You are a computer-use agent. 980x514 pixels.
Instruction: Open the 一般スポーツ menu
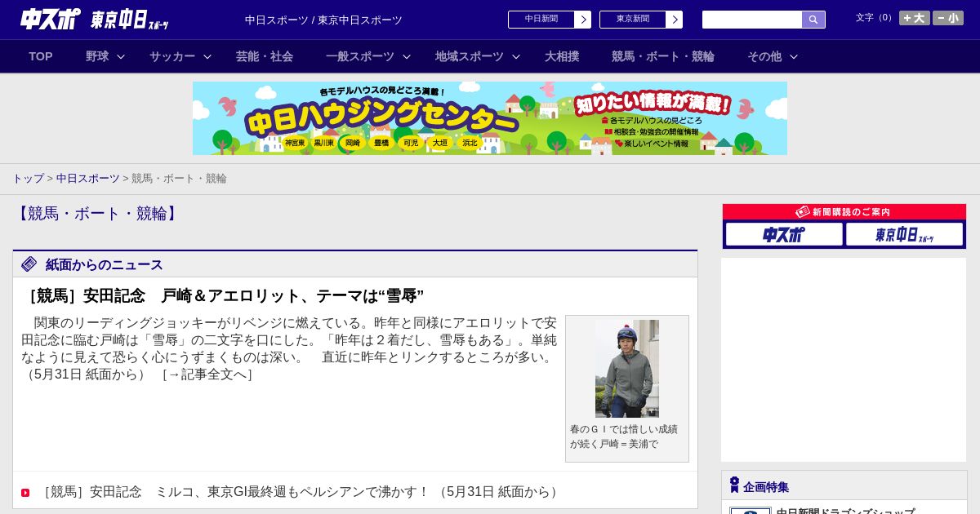coord(360,56)
